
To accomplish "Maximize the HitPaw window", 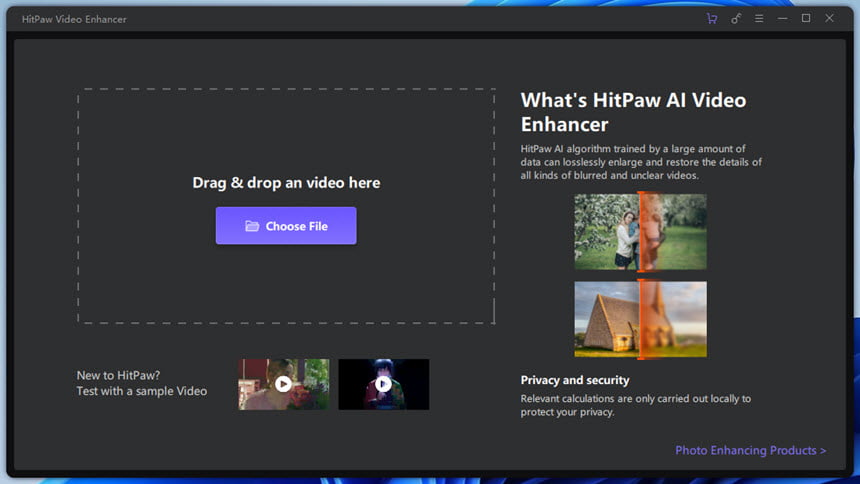I will pyautogui.click(x=806, y=18).
